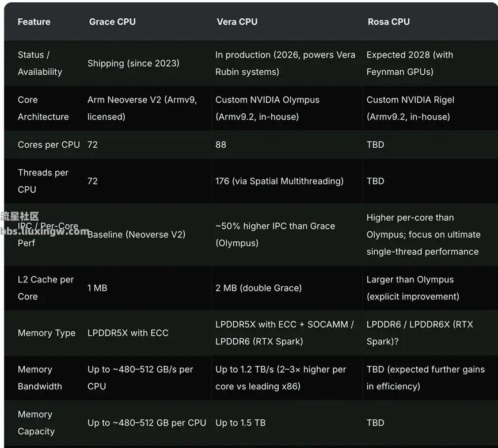This screenshot has height=448, width=498.
Task: Click 'LPDDR6 / LPDDR6X (RTX Spark)?' cell
Action: click(x=420, y=333)
